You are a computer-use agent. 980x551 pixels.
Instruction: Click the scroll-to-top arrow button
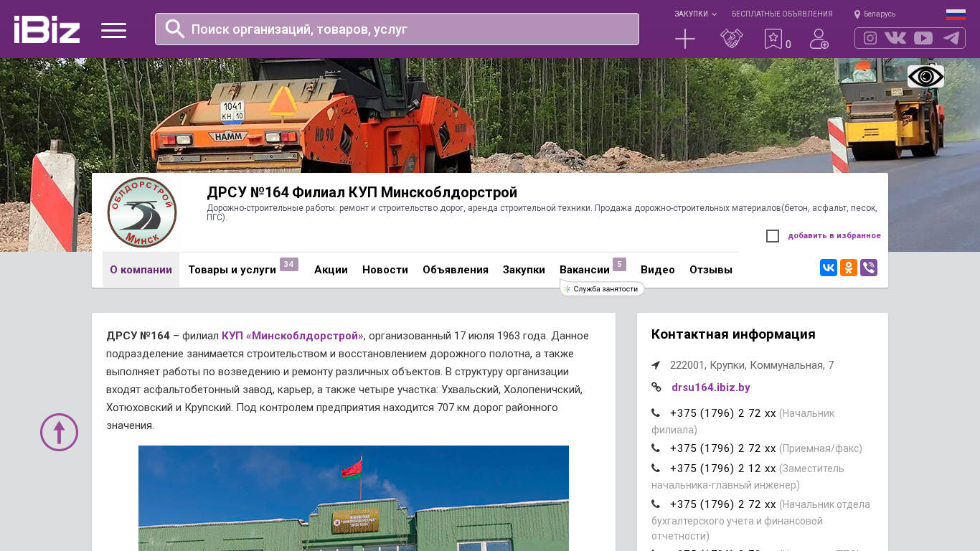[59, 432]
